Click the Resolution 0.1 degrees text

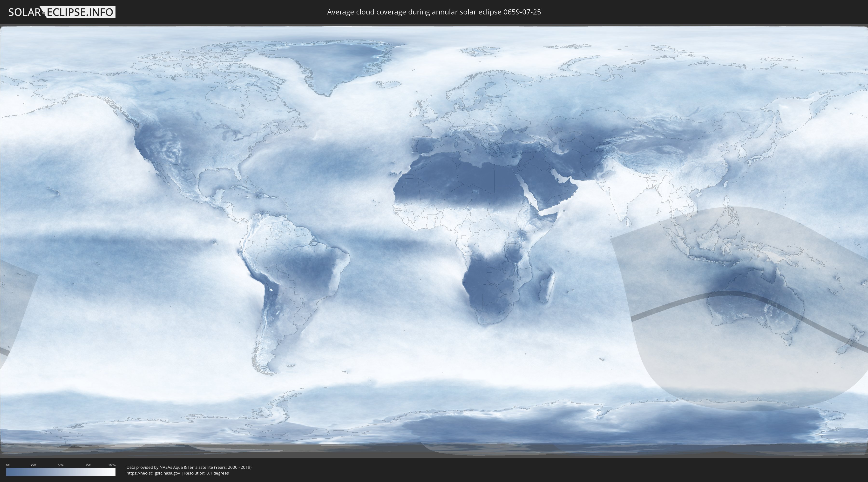[x=206, y=473]
